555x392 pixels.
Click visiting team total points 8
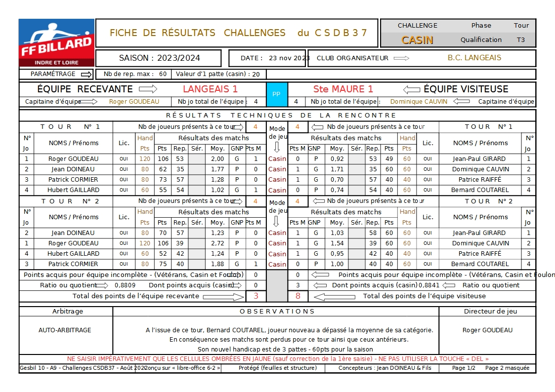pos(298,296)
